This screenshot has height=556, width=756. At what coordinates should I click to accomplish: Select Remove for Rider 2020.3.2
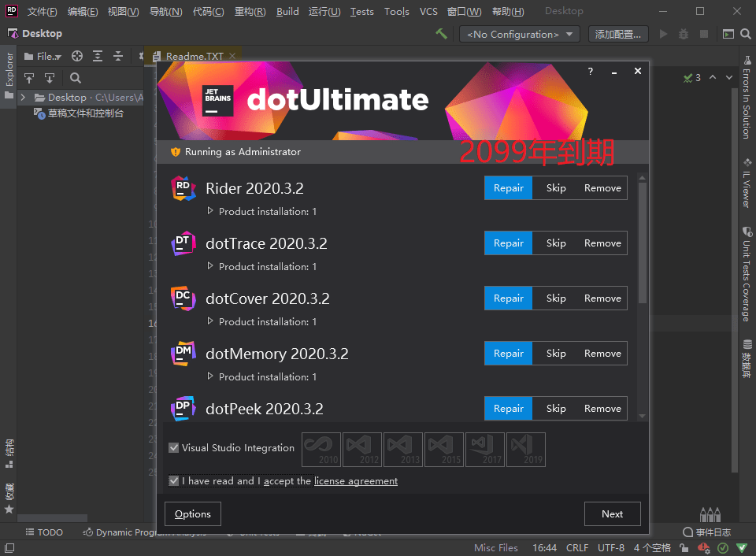point(602,188)
